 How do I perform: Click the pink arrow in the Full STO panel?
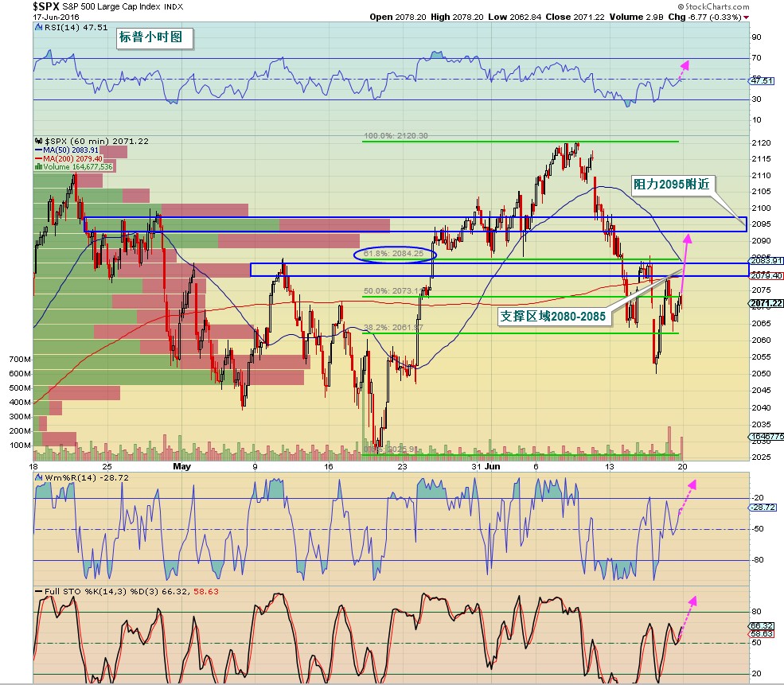tap(688, 609)
